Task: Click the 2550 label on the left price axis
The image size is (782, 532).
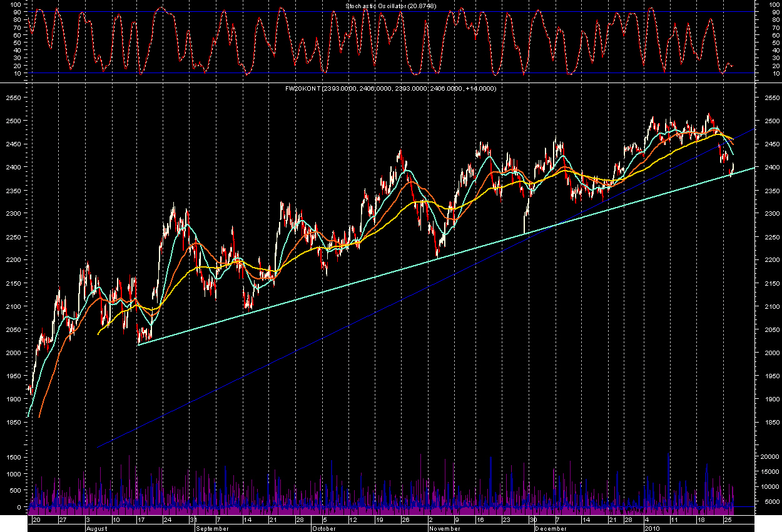Action: [14, 99]
